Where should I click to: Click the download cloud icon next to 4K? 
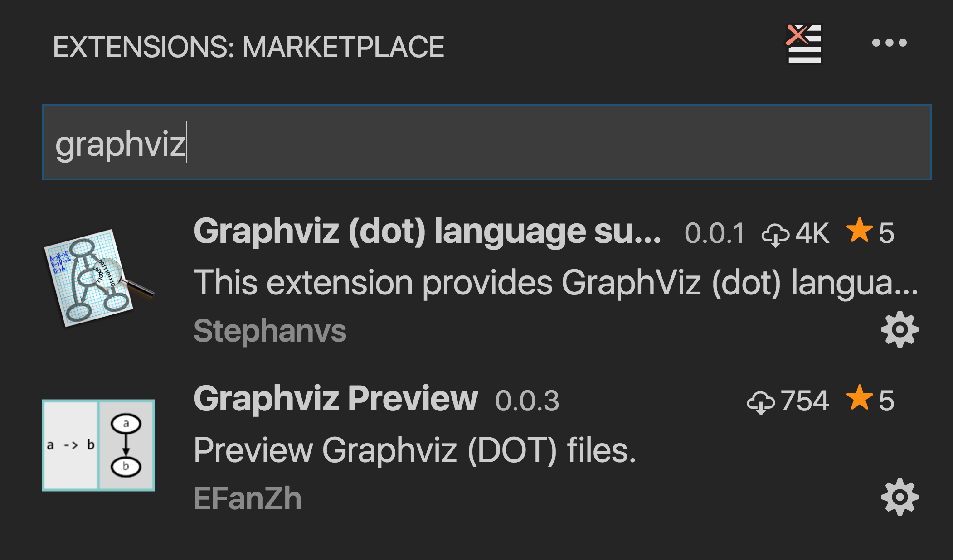pos(776,233)
